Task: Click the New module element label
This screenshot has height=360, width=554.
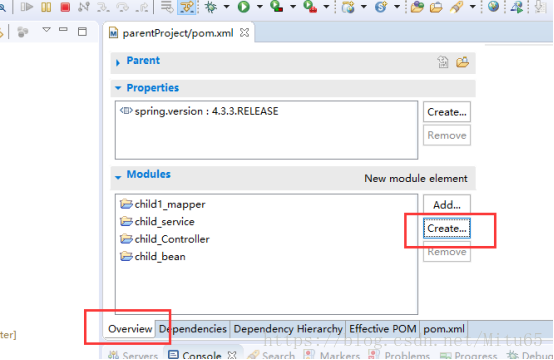Action: pos(416,178)
